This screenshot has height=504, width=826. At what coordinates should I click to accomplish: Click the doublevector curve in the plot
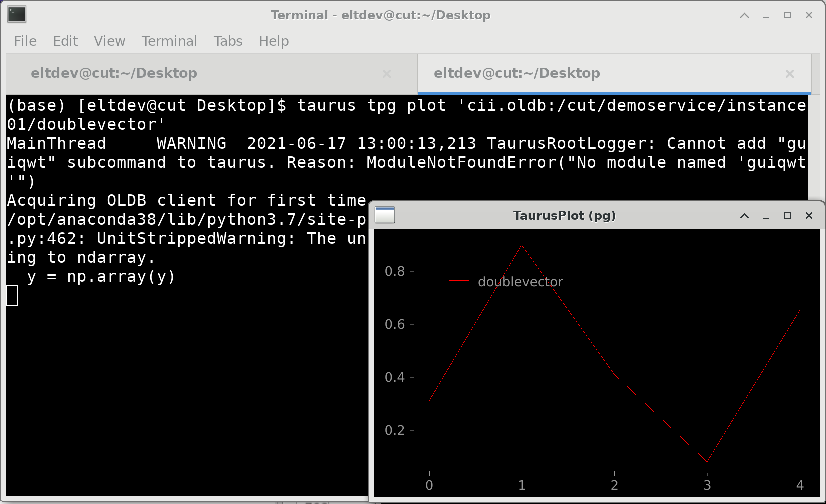pyautogui.click(x=522, y=246)
